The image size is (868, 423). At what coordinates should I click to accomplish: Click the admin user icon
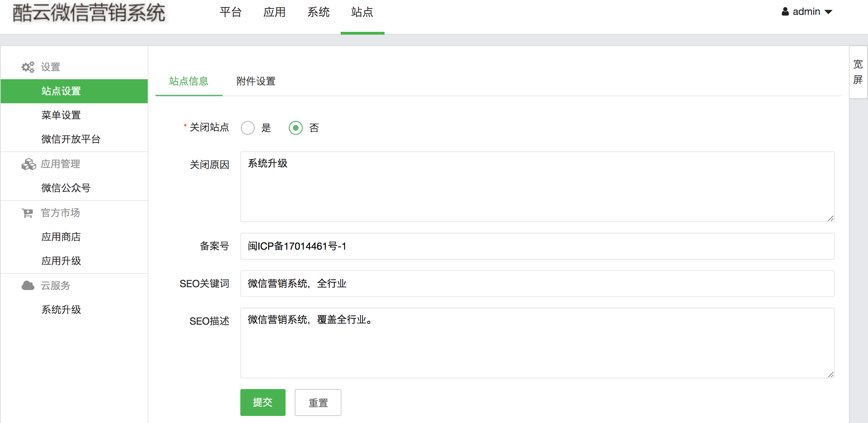point(785,12)
